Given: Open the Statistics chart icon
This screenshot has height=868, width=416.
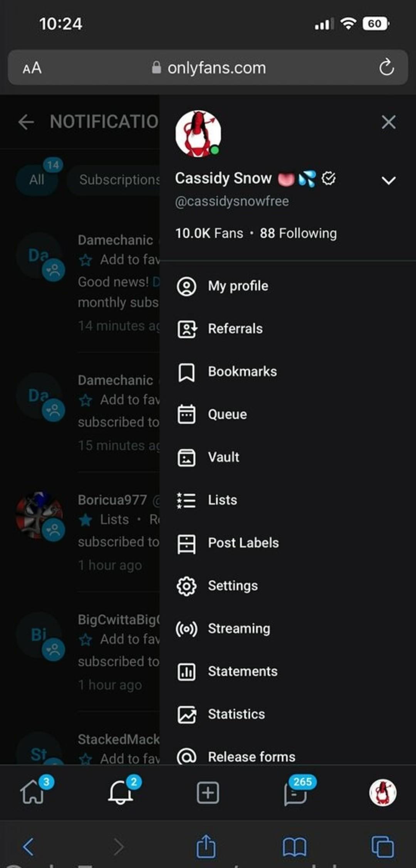Looking at the screenshot, I should [186, 714].
